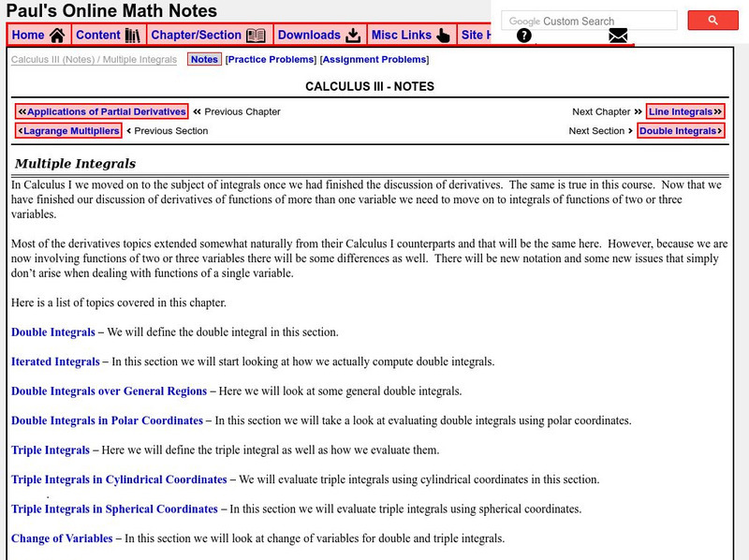Open Triple Integrals in Spherical Coordinates link
749x560 pixels.
[x=114, y=508]
